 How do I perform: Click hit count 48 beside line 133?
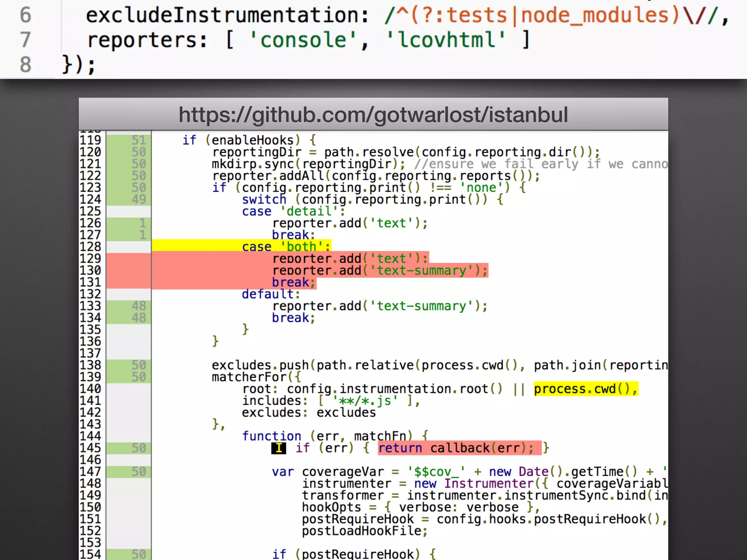tap(139, 306)
